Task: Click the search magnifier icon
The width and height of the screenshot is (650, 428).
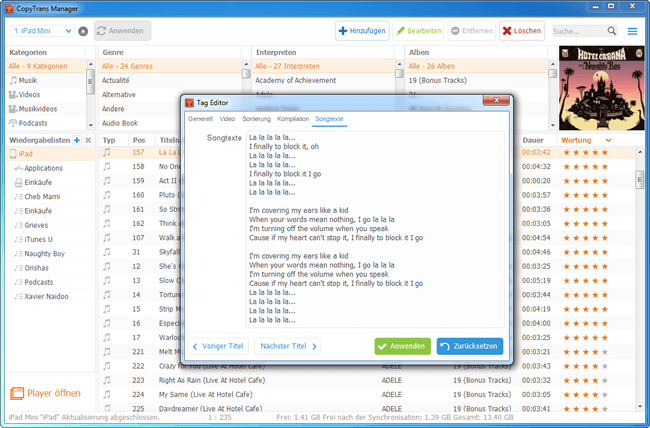Action: click(x=612, y=31)
